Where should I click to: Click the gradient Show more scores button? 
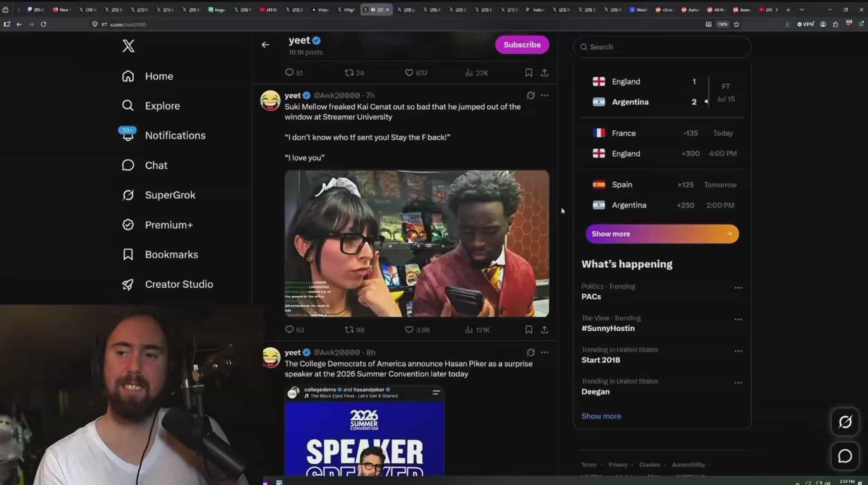[x=662, y=234]
